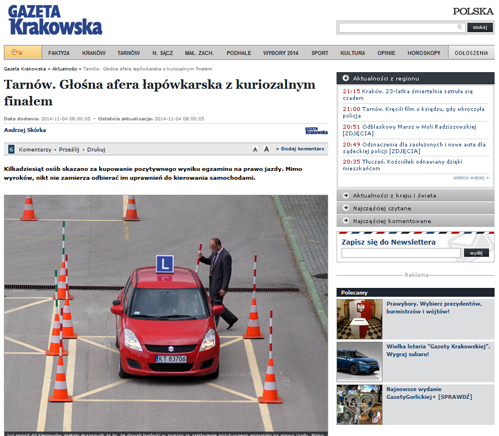Click the home key icon in navigation bar
The height and width of the screenshot is (436, 499).
[16, 53]
